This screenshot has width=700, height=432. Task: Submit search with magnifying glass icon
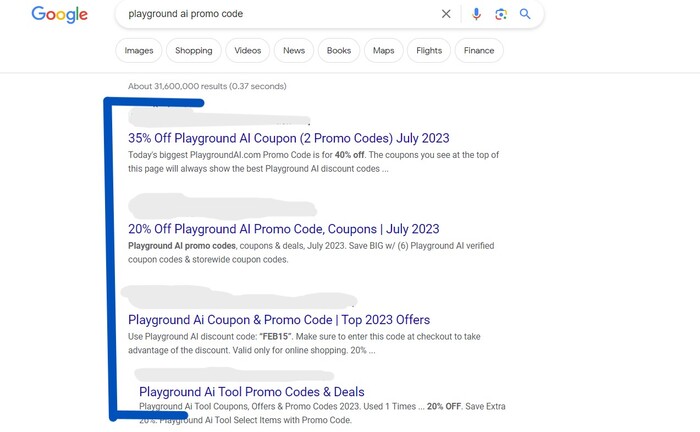[525, 14]
